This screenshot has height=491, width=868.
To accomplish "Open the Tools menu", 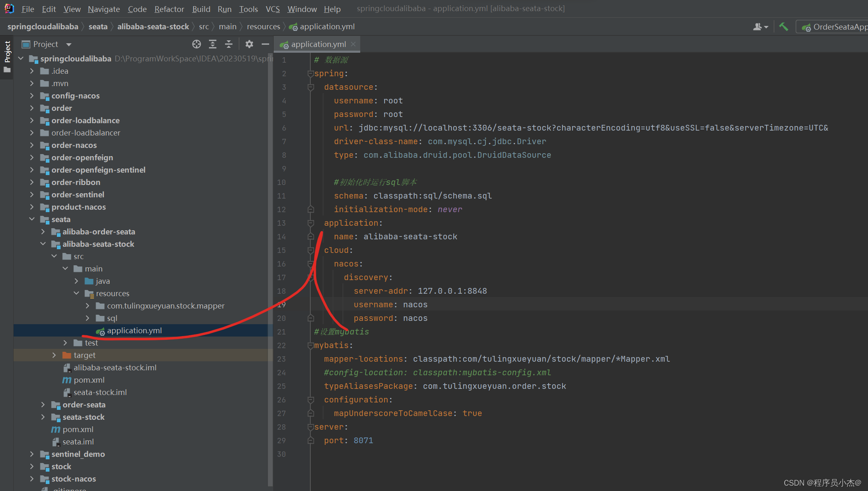I will coord(249,9).
